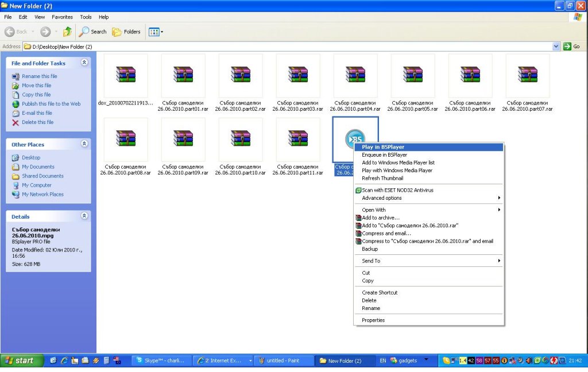This screenshot has height=372, width=588.
Task: Click the Go button beside address bar
Action: [572, 46]
